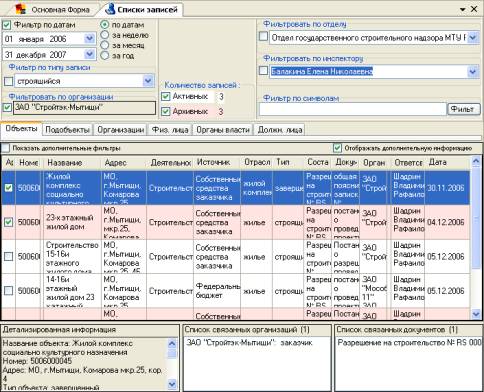Select the date cell 30.11.2006
This screenshot has height=392, width=484.
tap(447, 188)
